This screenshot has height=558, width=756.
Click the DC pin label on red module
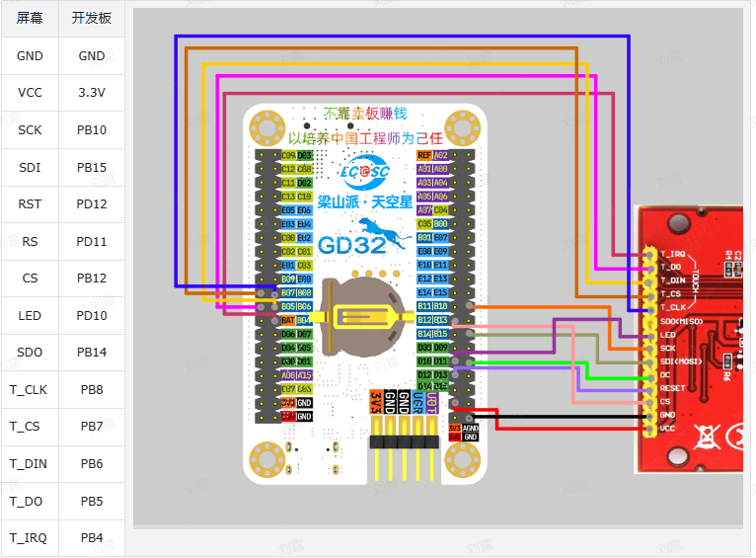tap(665, 374)
